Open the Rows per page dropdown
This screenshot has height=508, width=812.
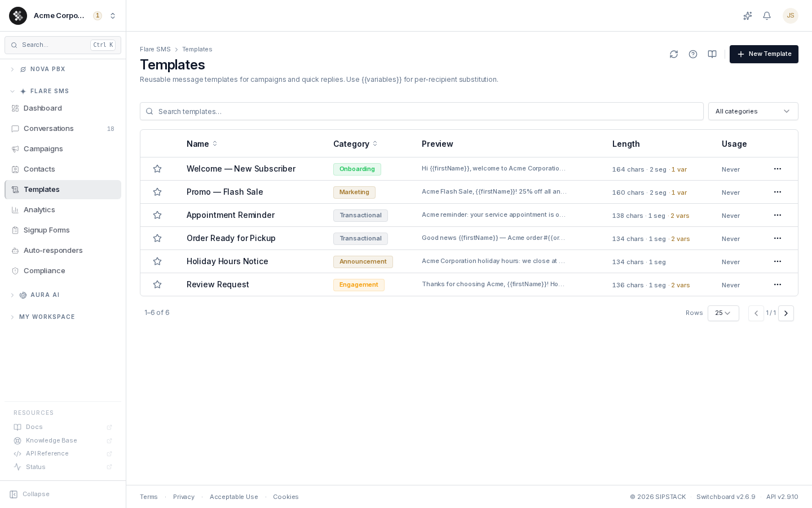pos(723,313)
